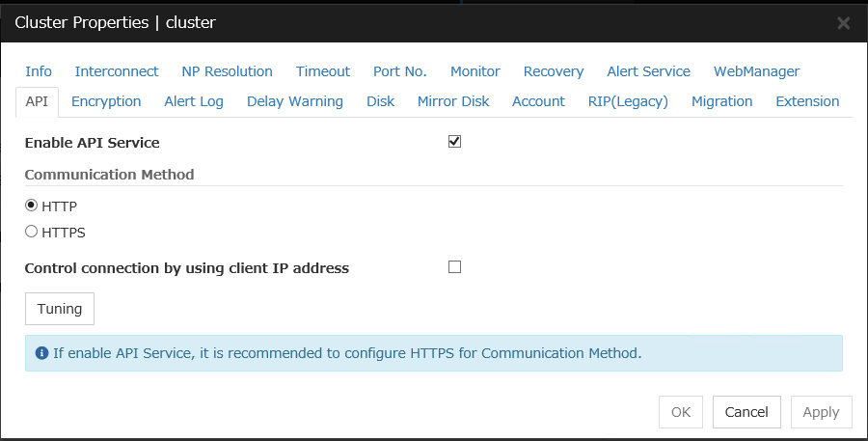868x441 pixels.
Task: Open the Interconnect tab
Action: point(117,71)
